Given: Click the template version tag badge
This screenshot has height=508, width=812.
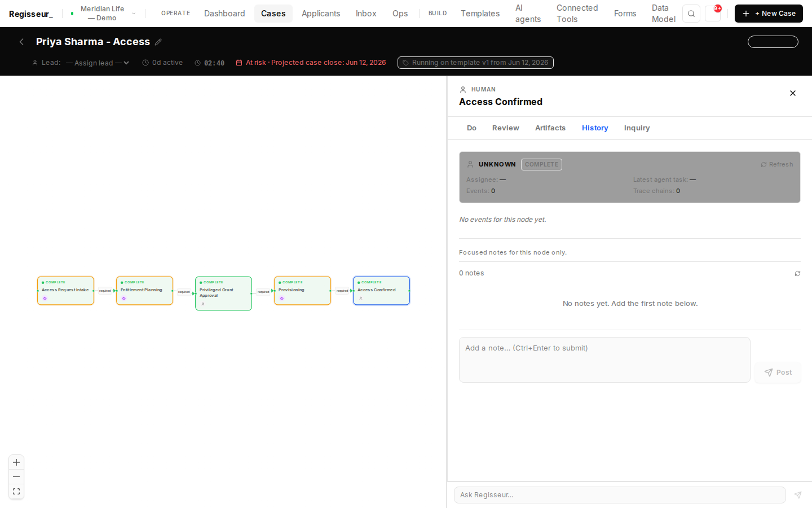Looking at the screenshot, I should click(475, 63).
